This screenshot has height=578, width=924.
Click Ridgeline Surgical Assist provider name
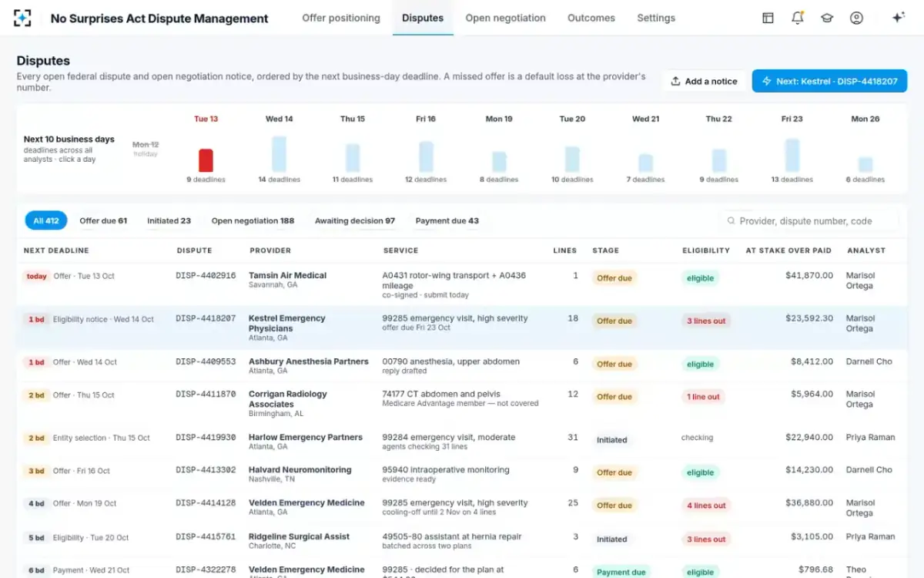click(299, 536)
